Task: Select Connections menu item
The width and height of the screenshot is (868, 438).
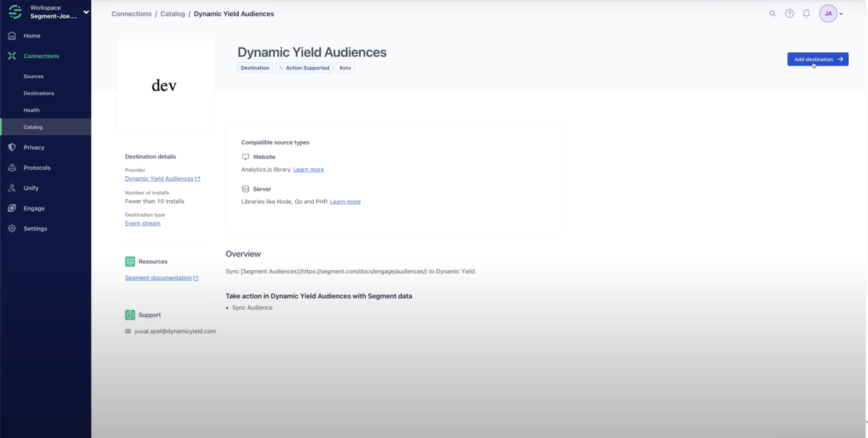Action: tap(41, 56)
